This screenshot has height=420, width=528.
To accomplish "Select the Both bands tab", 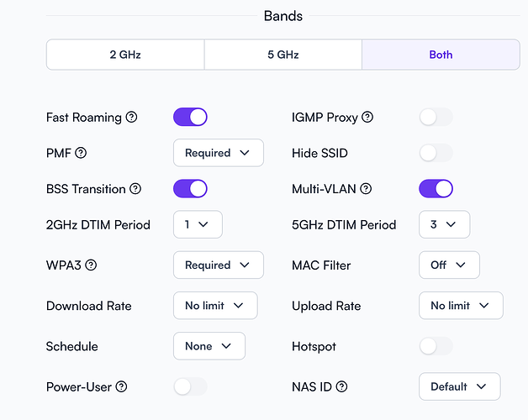I will click(441, 55).
